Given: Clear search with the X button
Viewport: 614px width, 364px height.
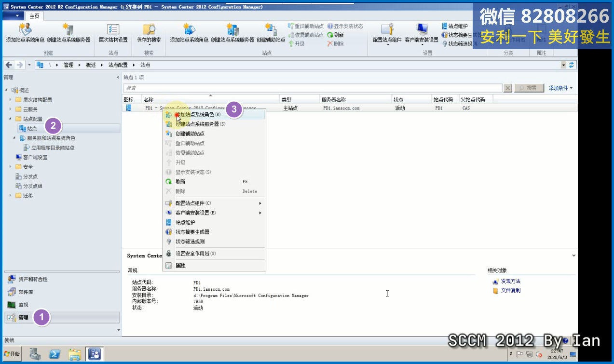Looking at the screenshot, I should [508, 88].
